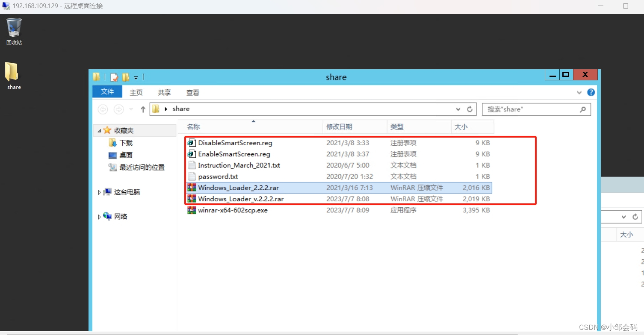Viewport: 644px width, 335px height.
Task: Click the Instruction_March_2021.txt file icon
Action: tap(192, 165)
